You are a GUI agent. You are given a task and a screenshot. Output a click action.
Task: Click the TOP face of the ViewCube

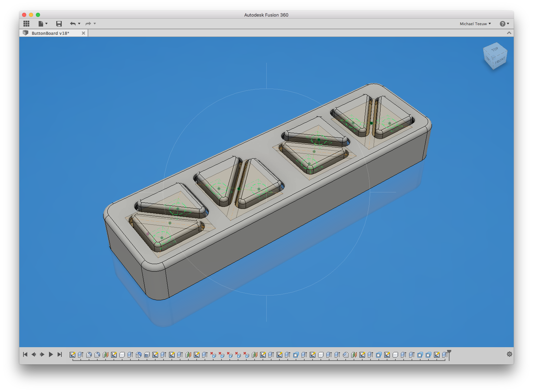click(x=495, y=49)
